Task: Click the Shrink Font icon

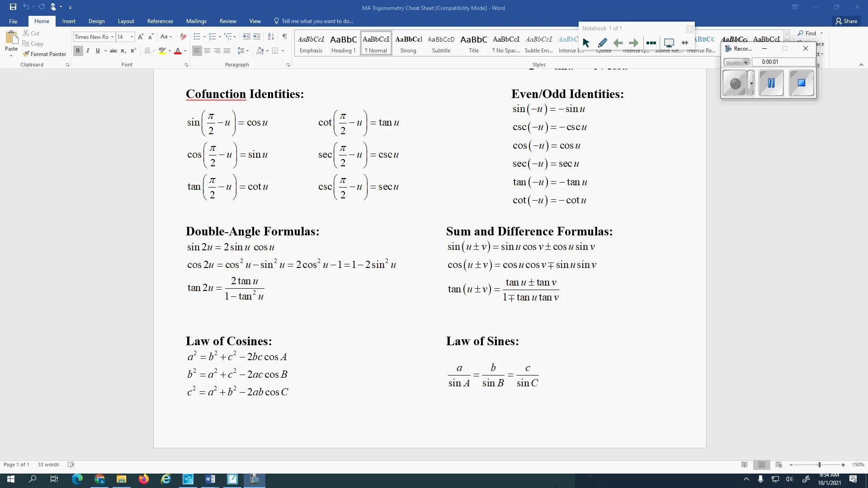Action: [151, 37]
